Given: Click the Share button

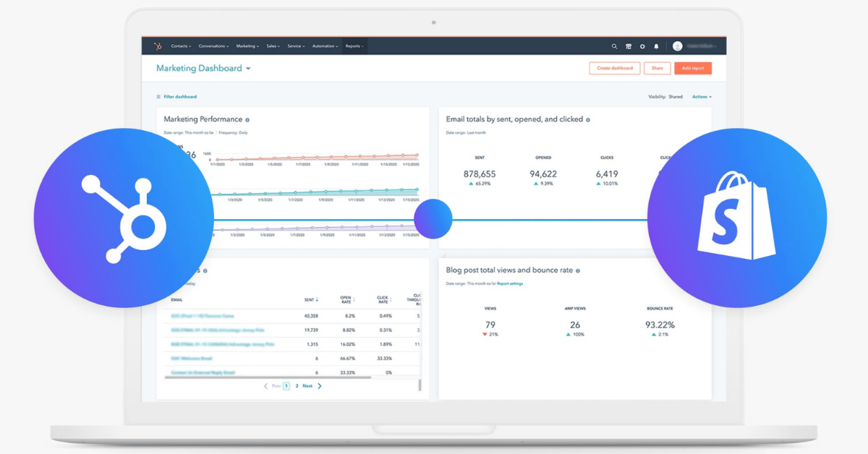Looking at the screenshot, I should point(657,68).
